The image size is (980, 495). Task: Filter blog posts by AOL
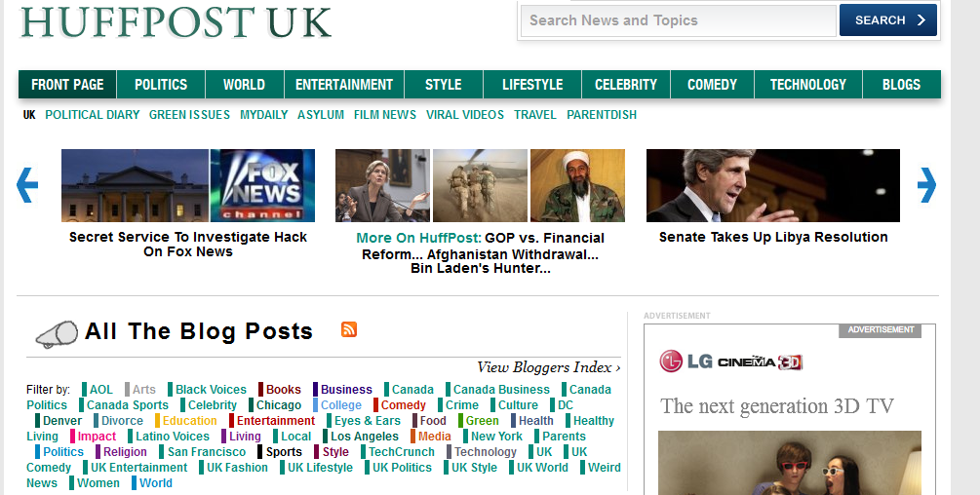[100, 390]
